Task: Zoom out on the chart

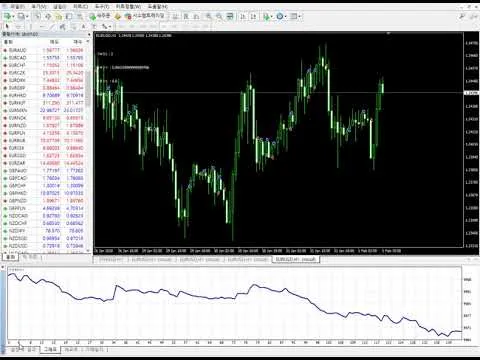Action: 219,16
